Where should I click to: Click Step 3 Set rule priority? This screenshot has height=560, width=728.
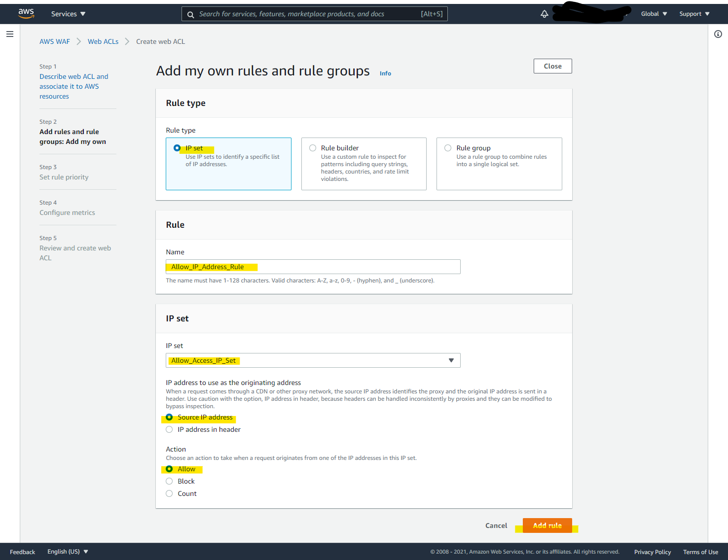64,177
